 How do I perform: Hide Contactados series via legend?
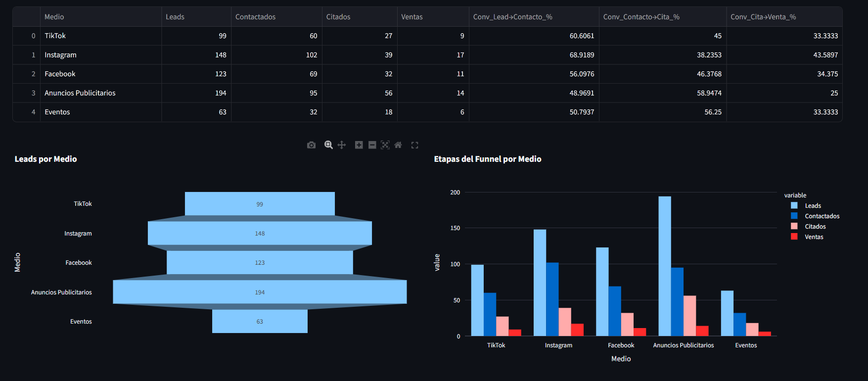pyautogui.click(x=822, y=216)
